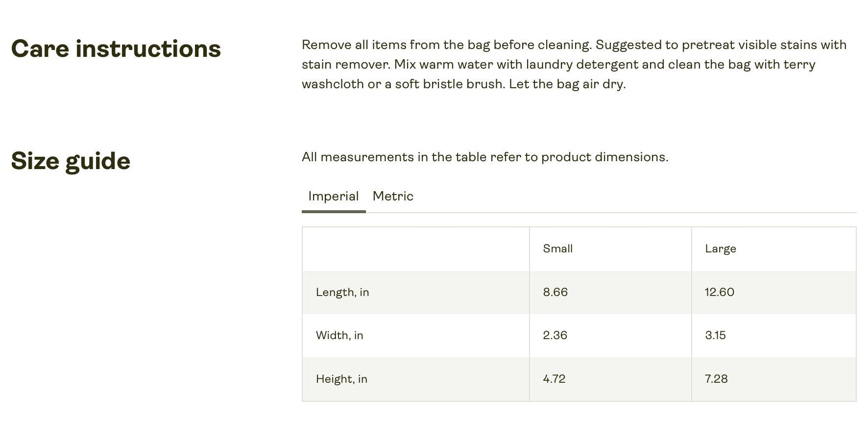Click the empty top-left table header cell
Screen dimensions: 868x443
[415, 249]
